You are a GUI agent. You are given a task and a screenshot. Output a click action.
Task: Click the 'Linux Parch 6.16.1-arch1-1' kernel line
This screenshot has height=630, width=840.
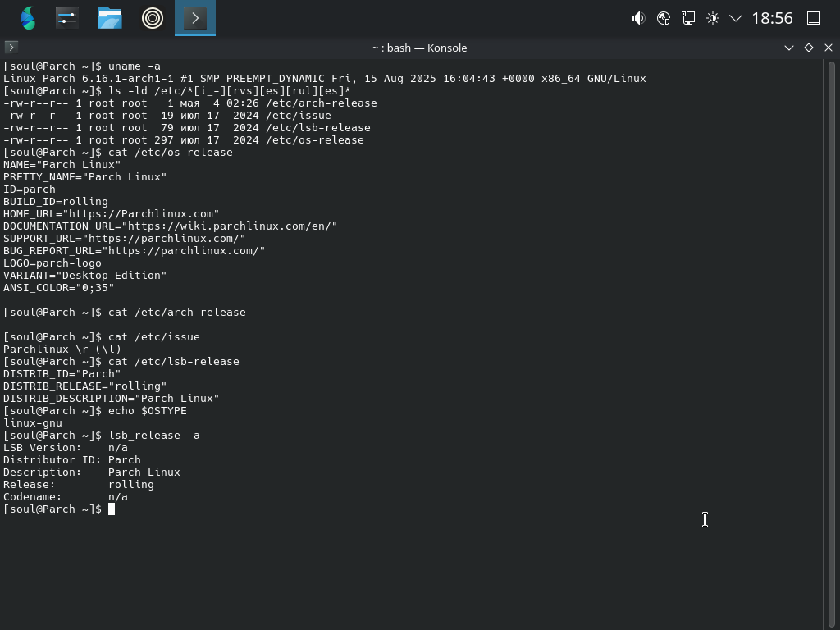tap(325, 79)
